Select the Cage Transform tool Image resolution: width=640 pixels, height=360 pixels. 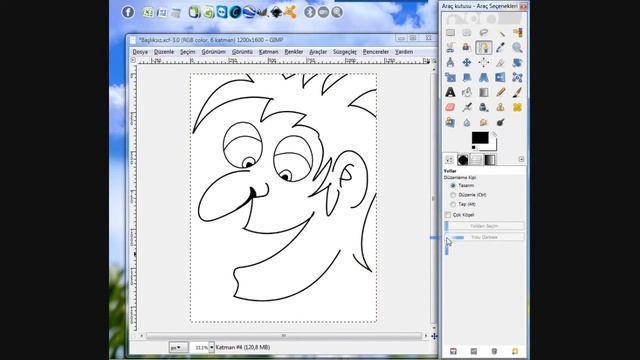tap(517, 78)
